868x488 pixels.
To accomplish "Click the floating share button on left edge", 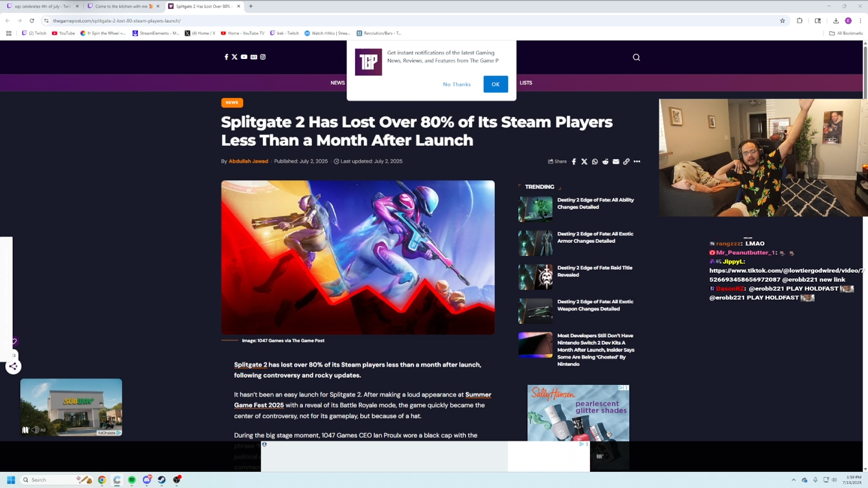I will point(13,367).
